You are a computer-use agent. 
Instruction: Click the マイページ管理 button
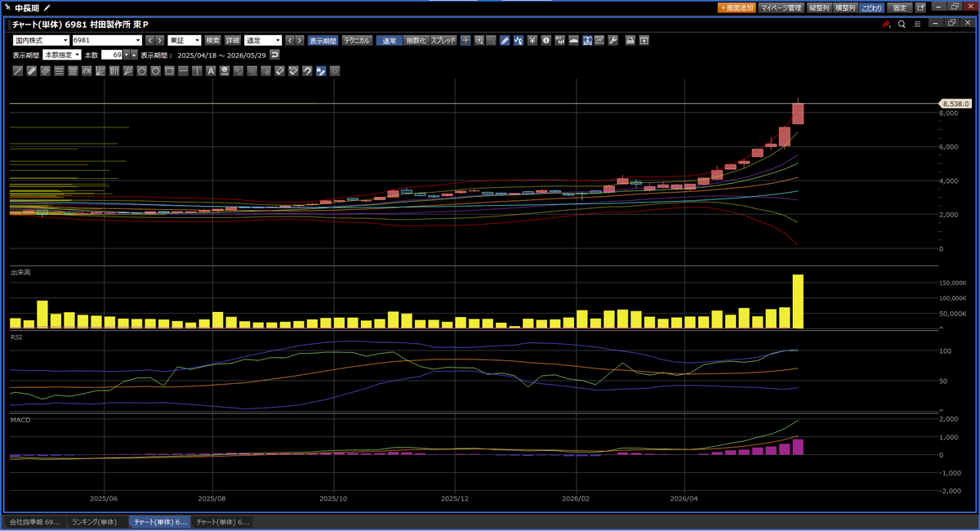tap(781, 7)
